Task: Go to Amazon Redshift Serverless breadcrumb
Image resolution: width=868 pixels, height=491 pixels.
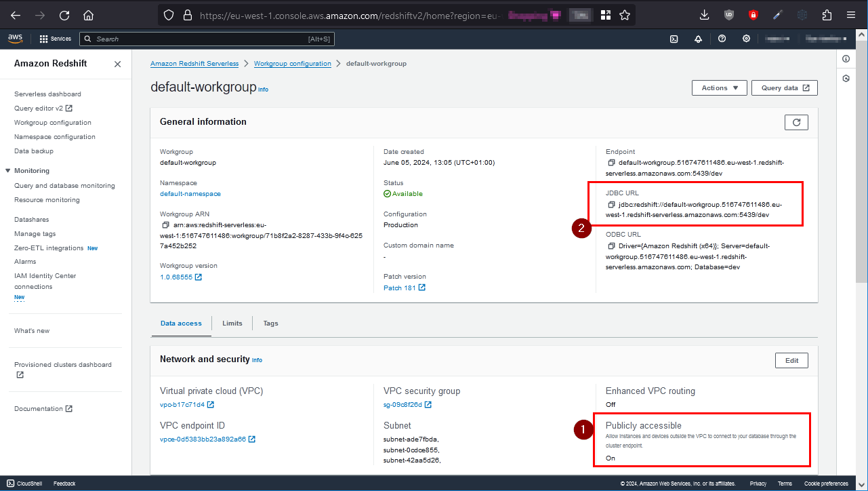Action: coord(194,64)
